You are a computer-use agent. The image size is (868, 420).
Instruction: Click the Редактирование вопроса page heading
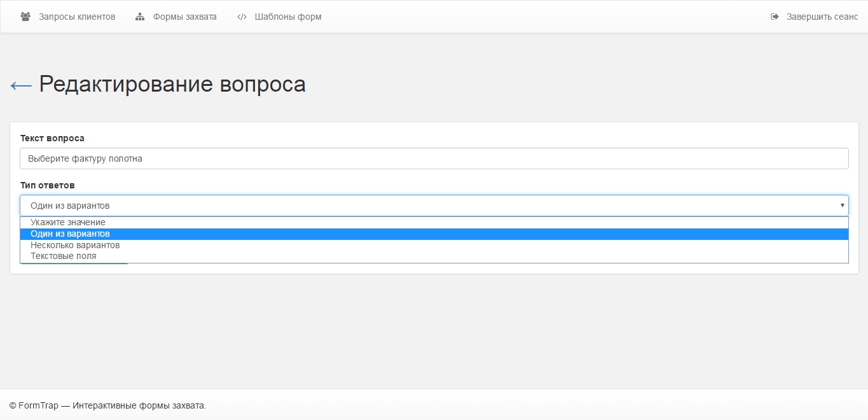[172, 85]
